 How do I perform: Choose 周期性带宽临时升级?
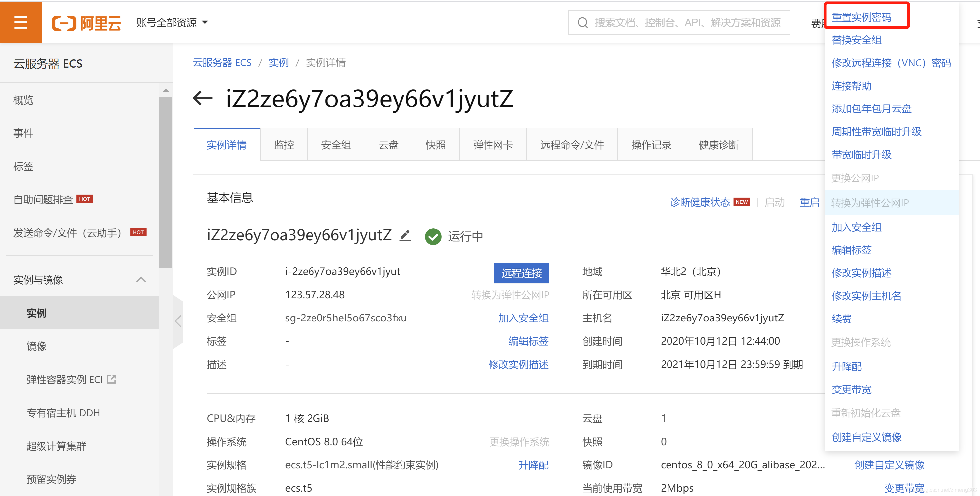point(876,131)
